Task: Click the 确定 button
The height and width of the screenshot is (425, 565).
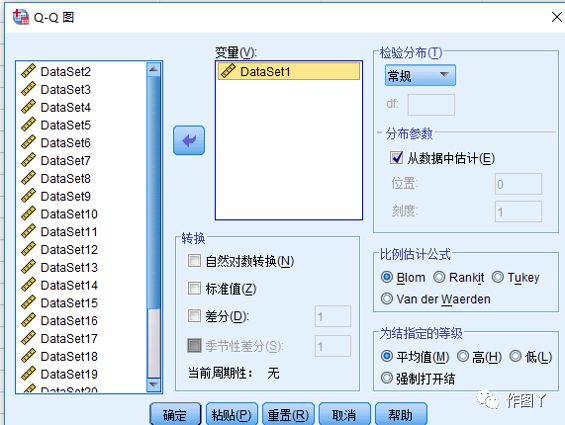Action: tap(175, 415)
